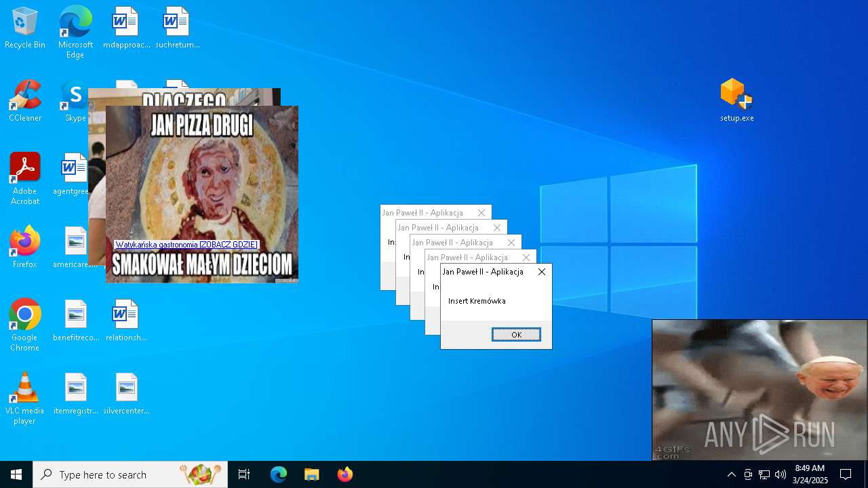Open the Action Center notifications icon
Image resolution: width=868 pixels, height=488 pixels.
click(846, 474)
